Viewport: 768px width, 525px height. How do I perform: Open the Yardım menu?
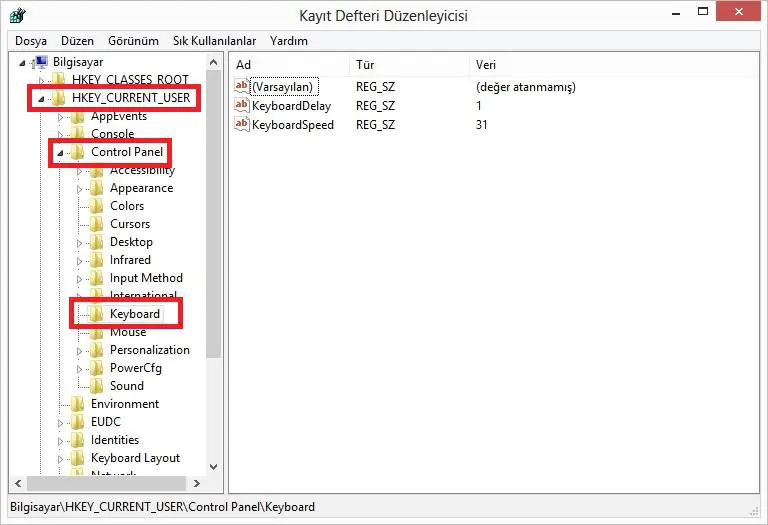288,41
